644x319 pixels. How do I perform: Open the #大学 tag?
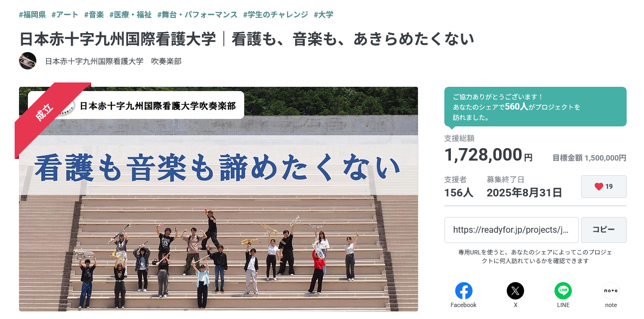[323, 15]
